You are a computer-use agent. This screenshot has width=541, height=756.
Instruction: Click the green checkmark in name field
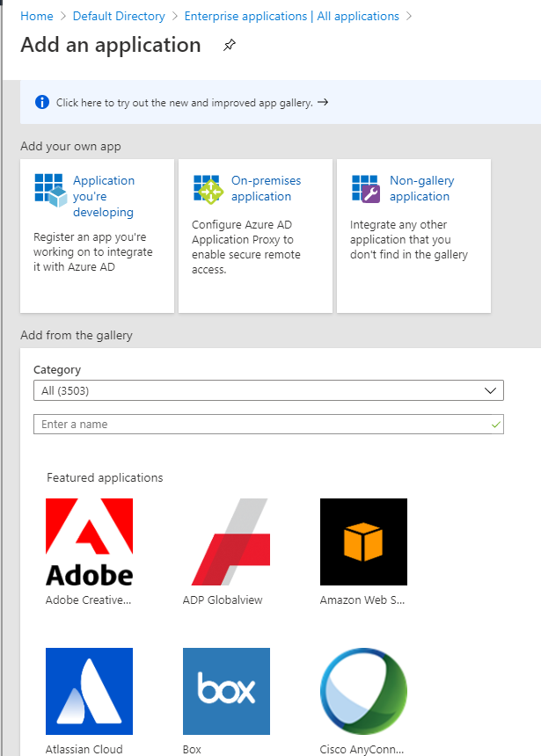pyautogui.click(x=495, y=425)
